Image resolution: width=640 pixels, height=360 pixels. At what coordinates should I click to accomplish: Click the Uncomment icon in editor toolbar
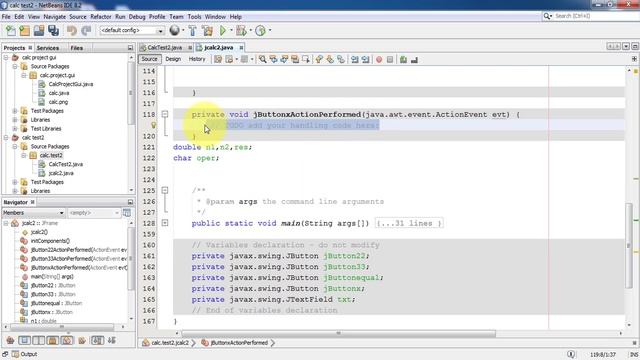414,60
